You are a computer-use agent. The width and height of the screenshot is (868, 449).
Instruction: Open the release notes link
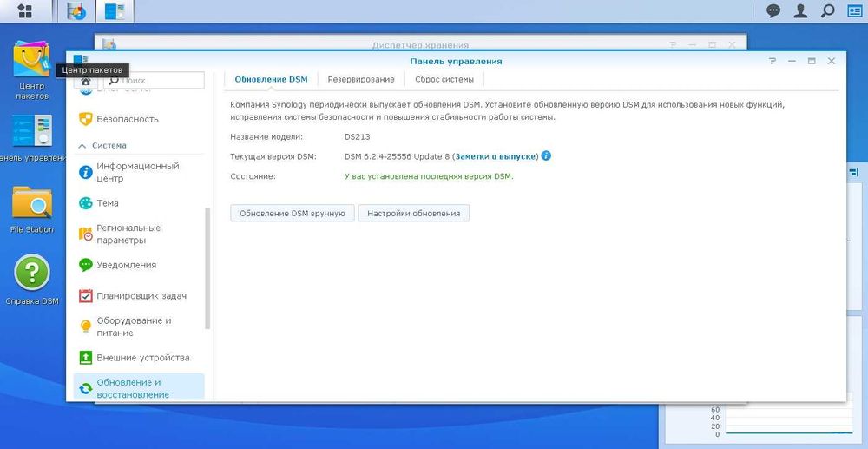pos(496,156)
